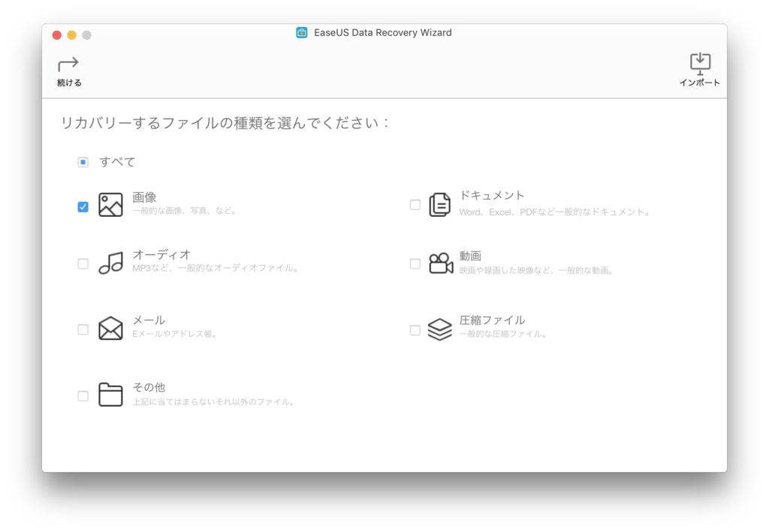Click the 画像 picture icon
Viewport: 769px width, 532px height.
coord(111,205)
